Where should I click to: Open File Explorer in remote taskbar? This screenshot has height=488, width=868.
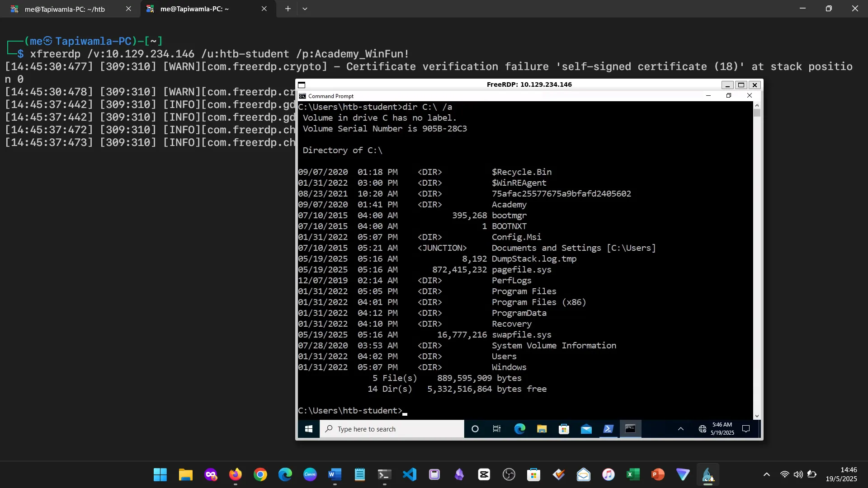pos(542,429)
